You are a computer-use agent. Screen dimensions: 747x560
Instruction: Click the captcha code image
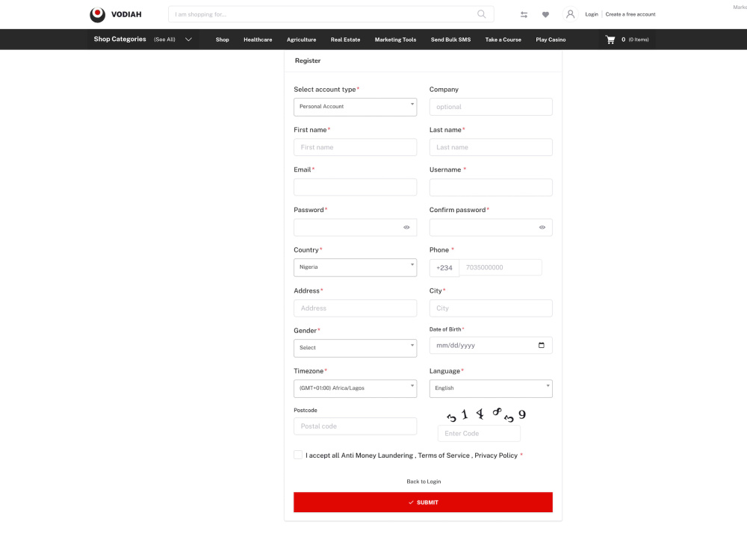coord(486,414)
